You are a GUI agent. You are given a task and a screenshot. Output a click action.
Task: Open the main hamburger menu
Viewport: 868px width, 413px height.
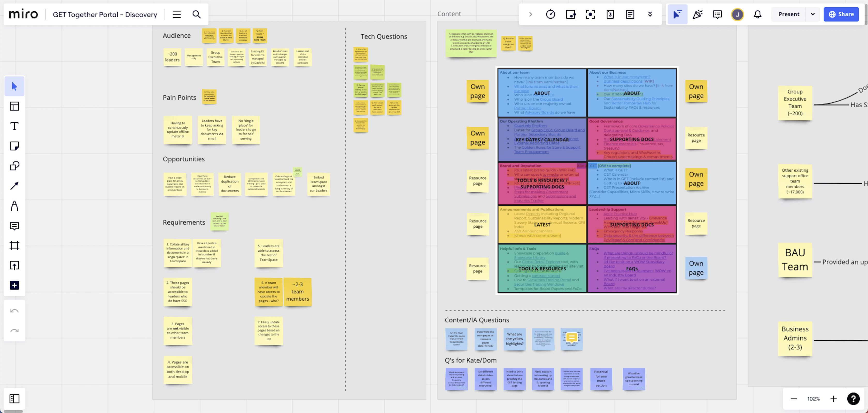point(176,14)
